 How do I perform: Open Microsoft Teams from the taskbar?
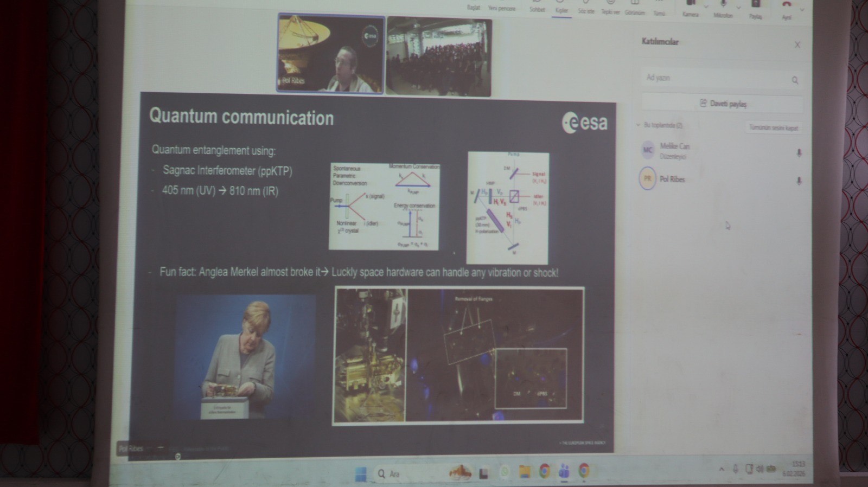pyautogui.click(x=564, y=471)
